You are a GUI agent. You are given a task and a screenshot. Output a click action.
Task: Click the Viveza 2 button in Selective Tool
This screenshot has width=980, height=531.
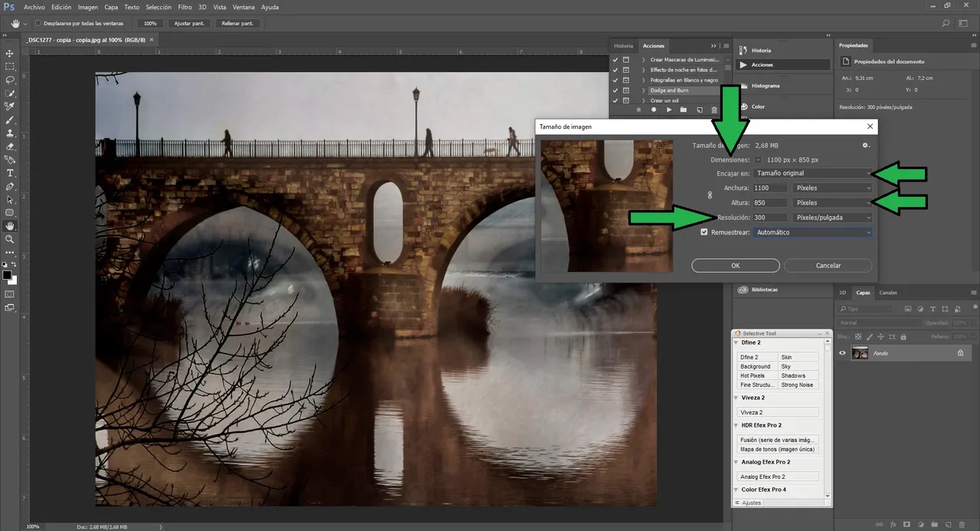coord(779,412)
